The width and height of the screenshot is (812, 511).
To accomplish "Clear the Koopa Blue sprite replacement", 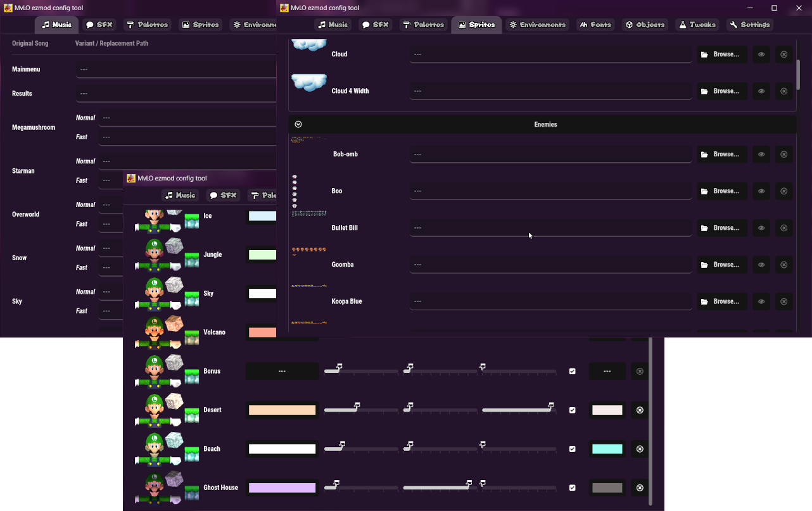I will coord(783,301).
